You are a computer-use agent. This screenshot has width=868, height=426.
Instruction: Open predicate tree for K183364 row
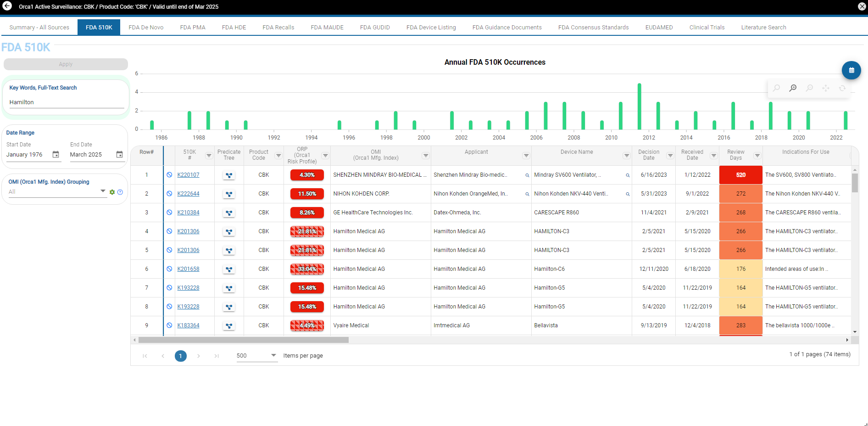click(229, 325)
